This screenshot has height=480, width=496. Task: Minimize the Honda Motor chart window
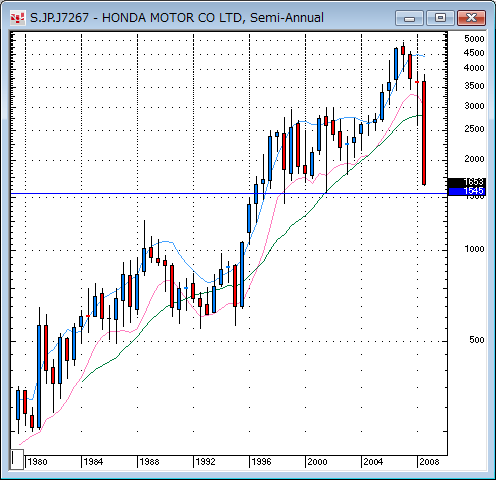tap(409, 18)
